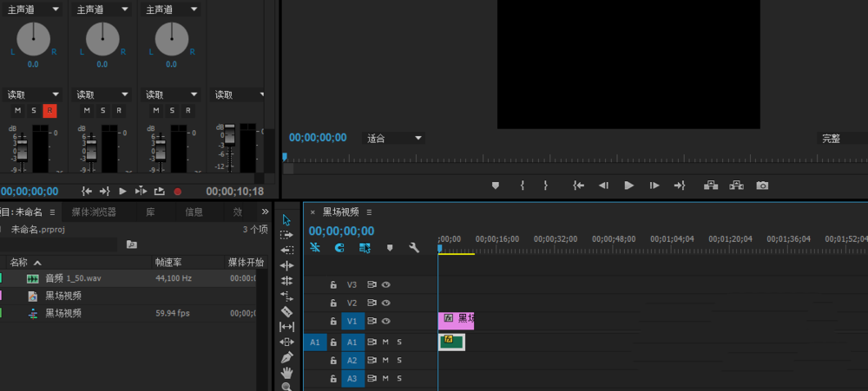Target the A1 source patch button
This screenshot has height=391, width=868.
pos(315,342)
